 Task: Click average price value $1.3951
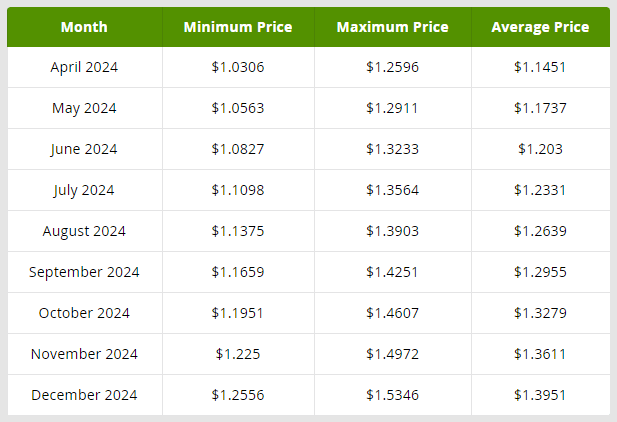tap(540, 395)
